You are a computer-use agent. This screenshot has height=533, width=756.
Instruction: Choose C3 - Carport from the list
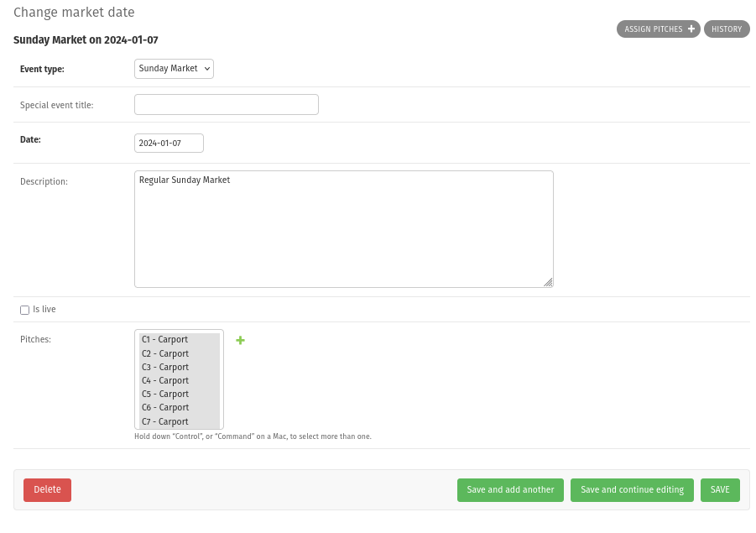[179, 367]
